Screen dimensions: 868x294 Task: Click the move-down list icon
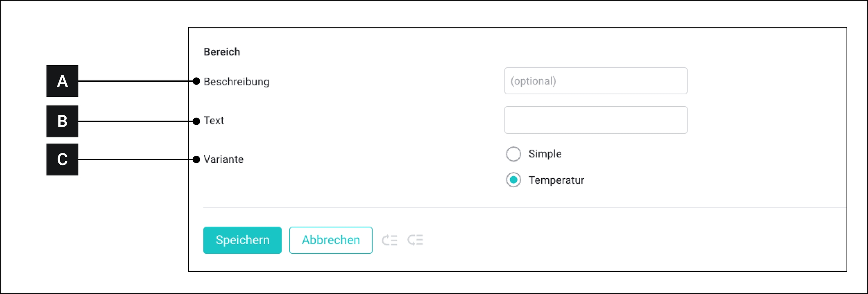[x=415, y=240]
